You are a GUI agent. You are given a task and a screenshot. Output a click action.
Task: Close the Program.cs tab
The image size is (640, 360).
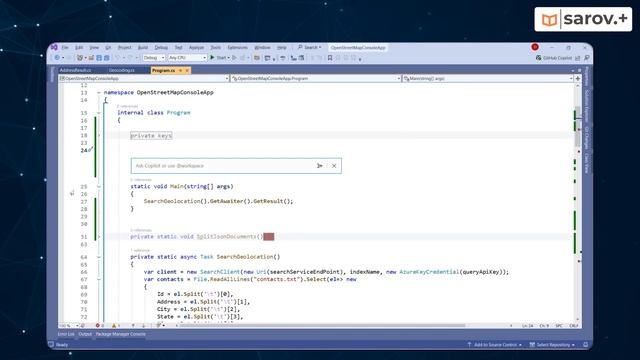[187, 70]
